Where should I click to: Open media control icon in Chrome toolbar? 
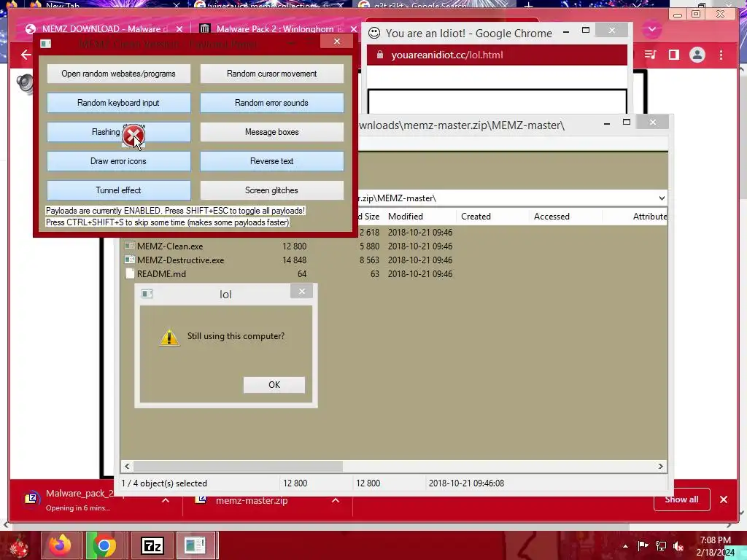(650, 55)
